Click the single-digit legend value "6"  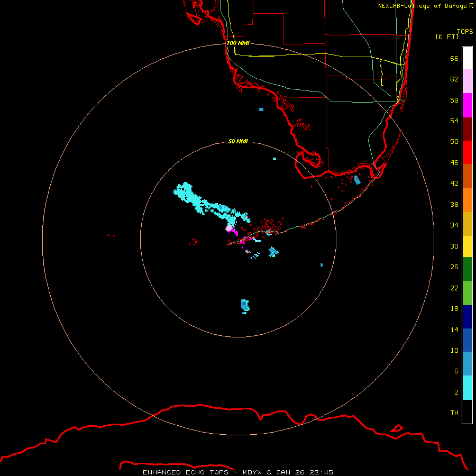(x=456, y=371)
